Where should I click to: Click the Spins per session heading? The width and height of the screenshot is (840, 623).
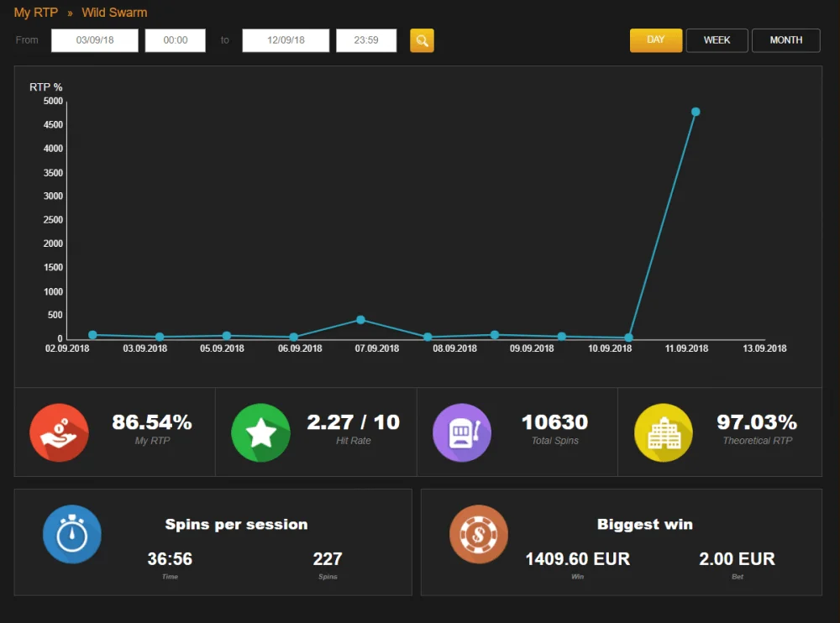[236, 524]
